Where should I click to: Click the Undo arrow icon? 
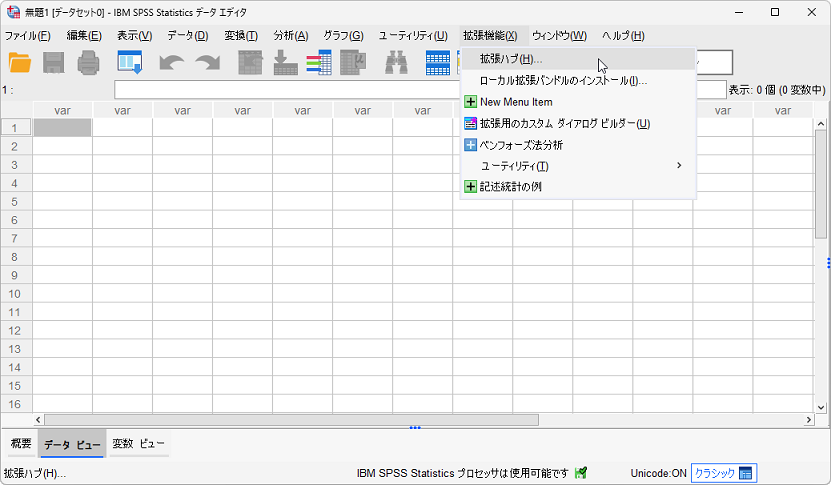[x=172, y=63]
